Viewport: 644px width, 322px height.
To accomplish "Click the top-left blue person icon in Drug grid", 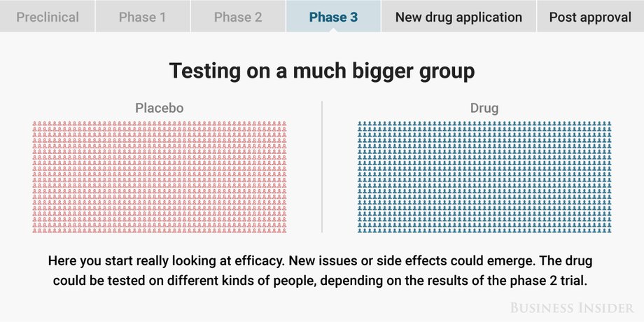I will [x=360, y=124].
